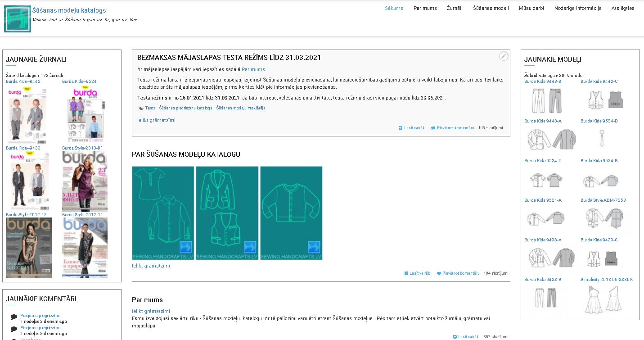
Task: Click Lasīt vairāk beside 184 skatījumi
Action: (x=418, y=273)
